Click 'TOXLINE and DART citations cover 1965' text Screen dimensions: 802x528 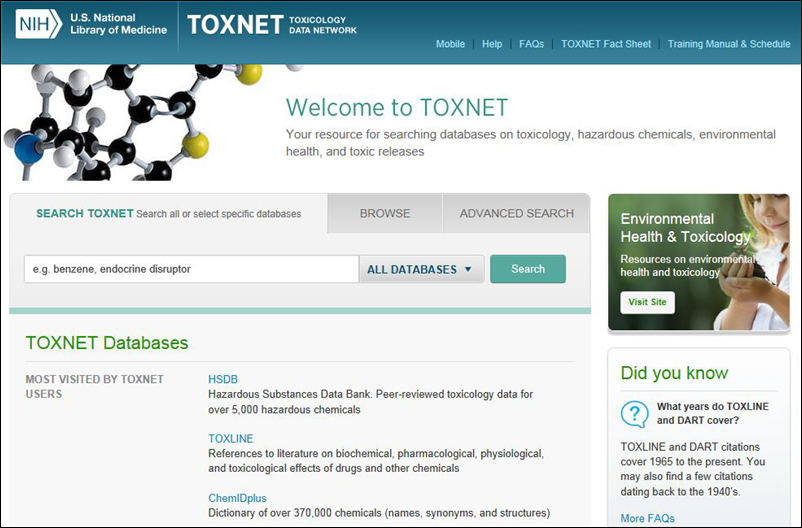click(693, 469)
